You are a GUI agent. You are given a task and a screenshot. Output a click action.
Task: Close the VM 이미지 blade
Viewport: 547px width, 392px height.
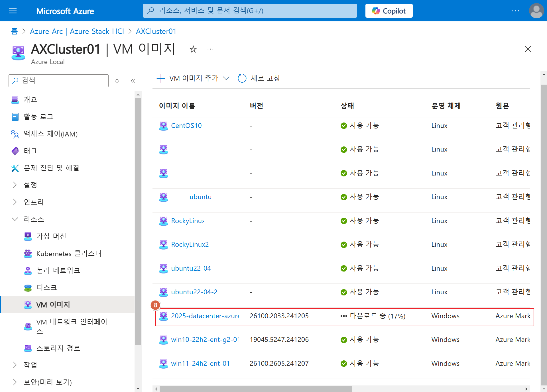coord(528,49)
